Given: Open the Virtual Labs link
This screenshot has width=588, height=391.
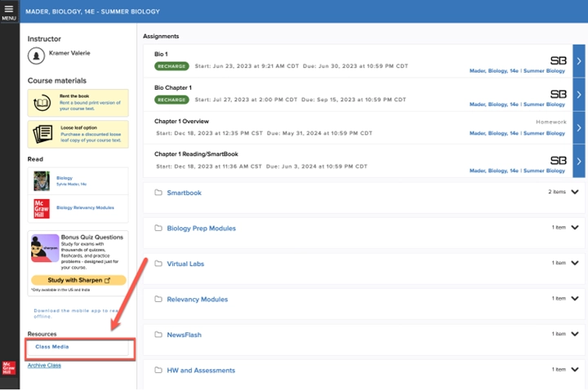Looking at the screenshot, I should 185,264.
